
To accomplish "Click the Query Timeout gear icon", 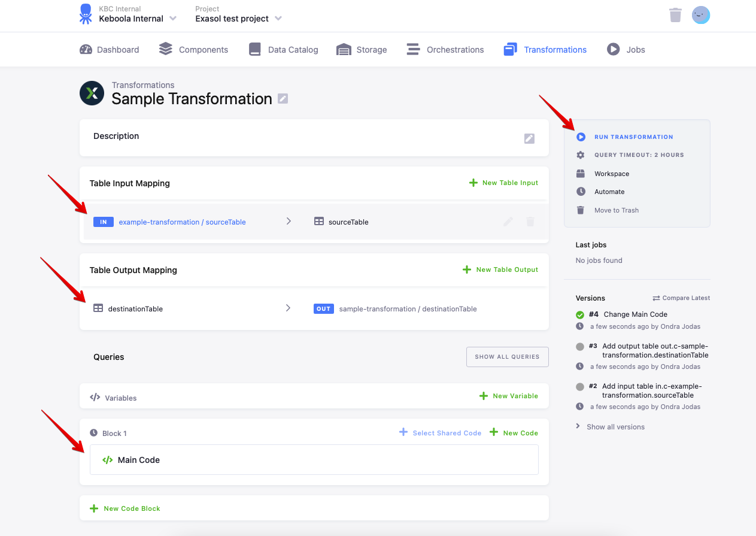I will [581, 155].
